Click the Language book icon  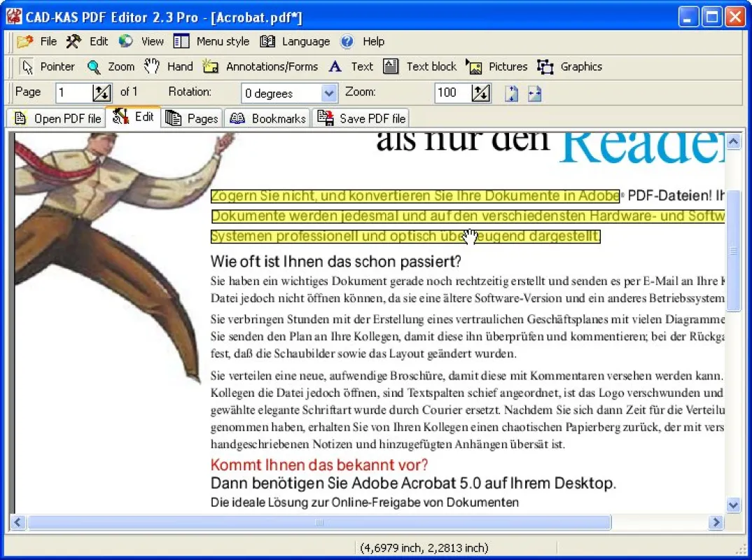pos(267,42)
